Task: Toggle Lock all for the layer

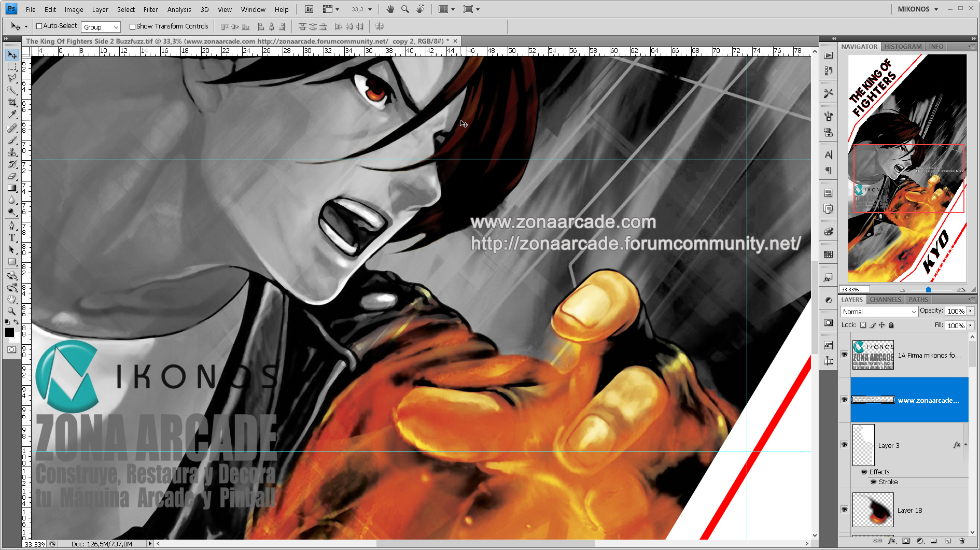Action: (891, 325)
